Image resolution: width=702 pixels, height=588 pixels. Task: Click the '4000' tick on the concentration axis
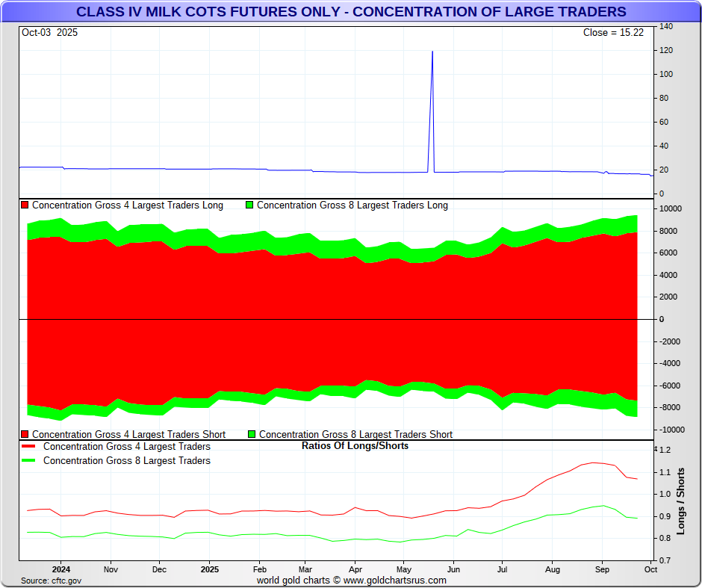click(668, 275)
